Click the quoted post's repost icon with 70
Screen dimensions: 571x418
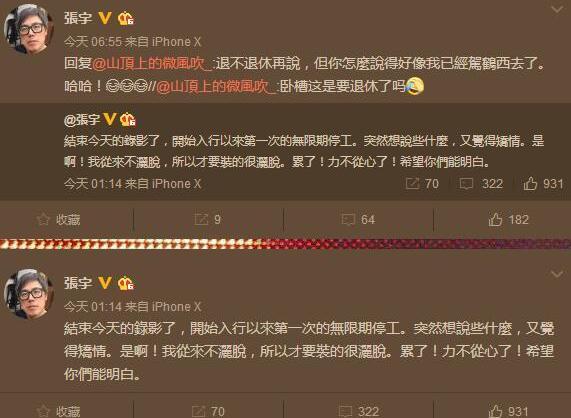tap(422, 184)
